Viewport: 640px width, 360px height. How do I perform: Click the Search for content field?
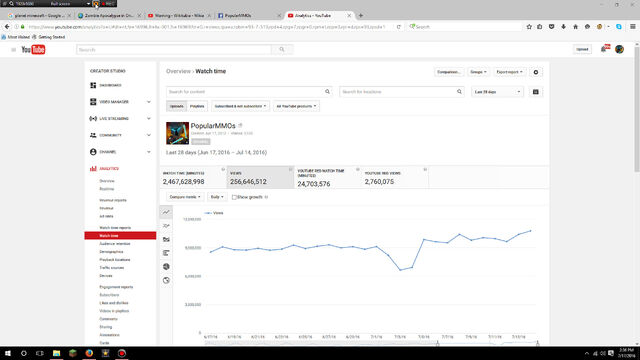(x=249, y=92)
